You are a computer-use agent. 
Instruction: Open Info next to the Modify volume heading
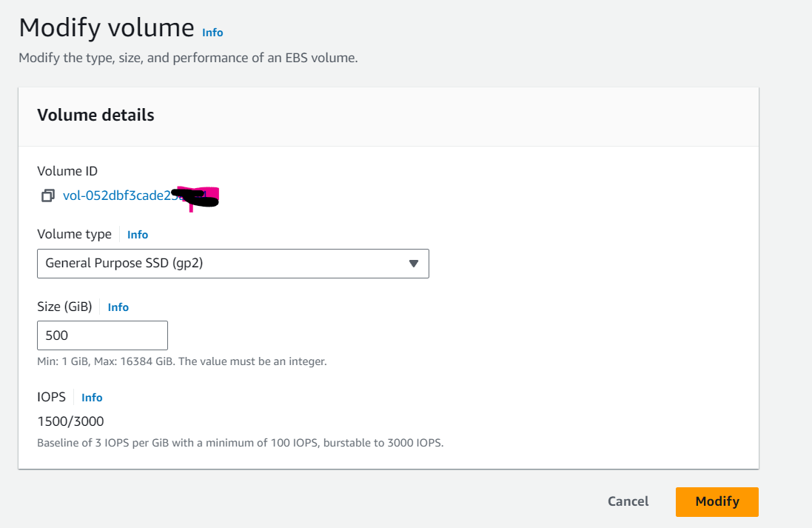(212, 33)
